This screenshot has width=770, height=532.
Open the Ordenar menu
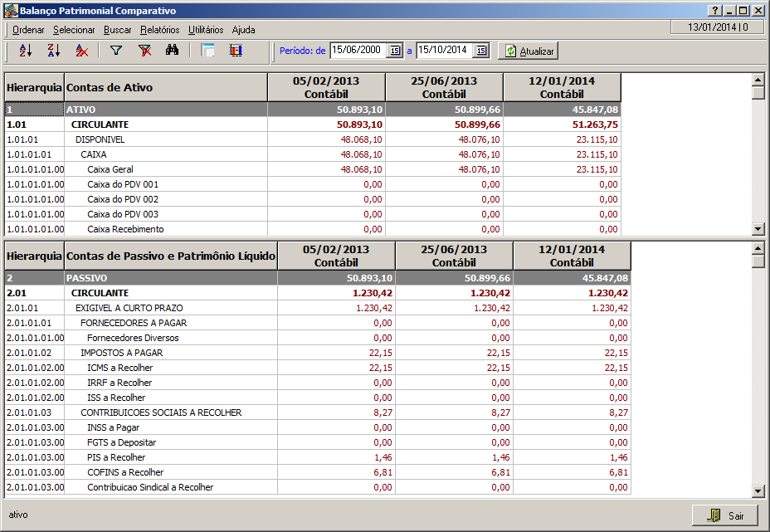pos(28,30)
